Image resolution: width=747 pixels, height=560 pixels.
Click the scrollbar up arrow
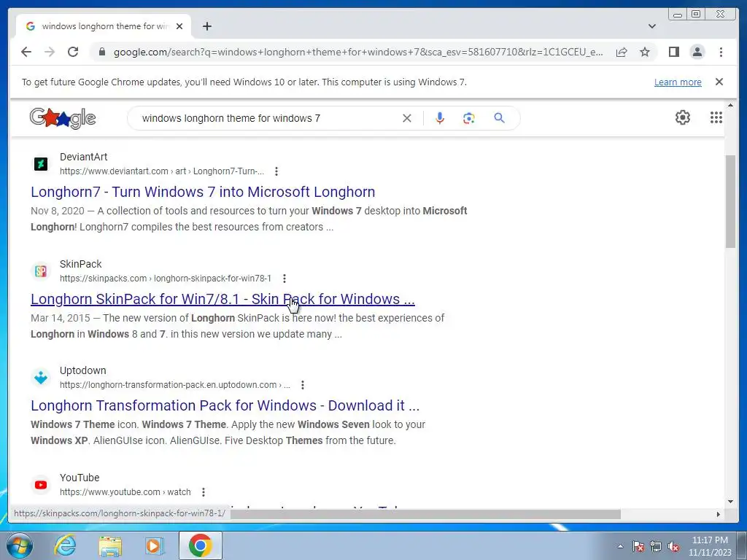click(x=730, y=105)
